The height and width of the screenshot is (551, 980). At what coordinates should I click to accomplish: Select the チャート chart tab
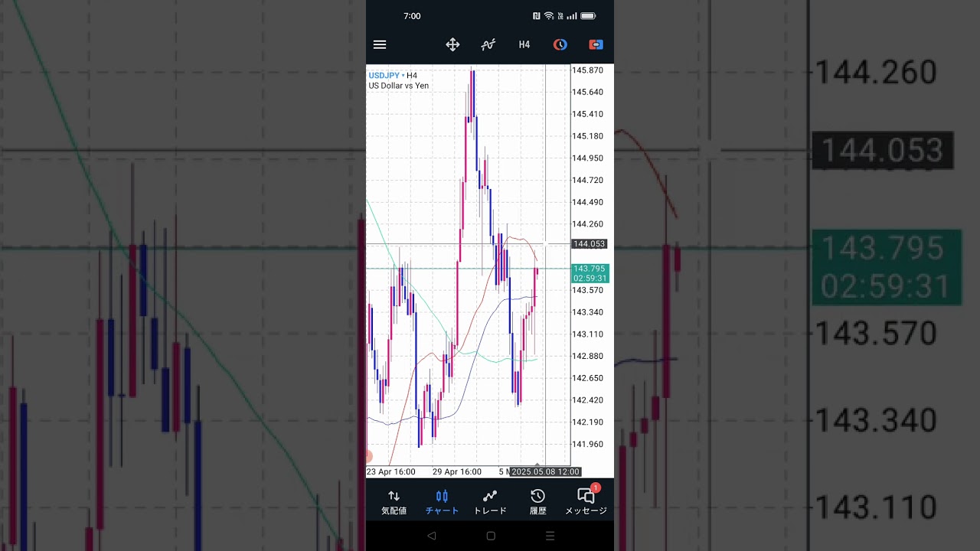442,502
